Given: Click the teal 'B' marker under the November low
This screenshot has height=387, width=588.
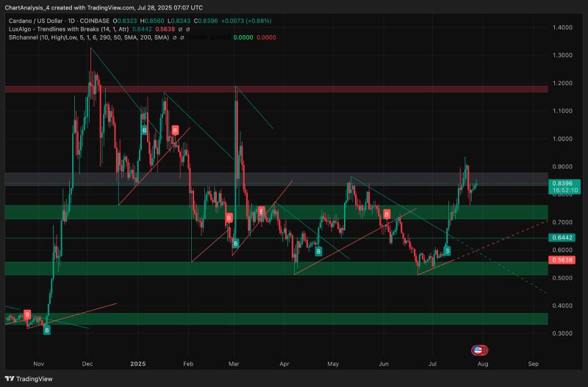Looking at the screenshot, I should [x=47, y=330].
